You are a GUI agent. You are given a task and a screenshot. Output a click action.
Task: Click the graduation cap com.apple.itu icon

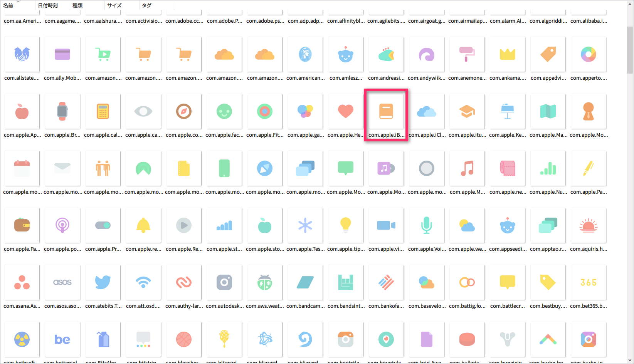pyautogui.click(x=467, y=111)
